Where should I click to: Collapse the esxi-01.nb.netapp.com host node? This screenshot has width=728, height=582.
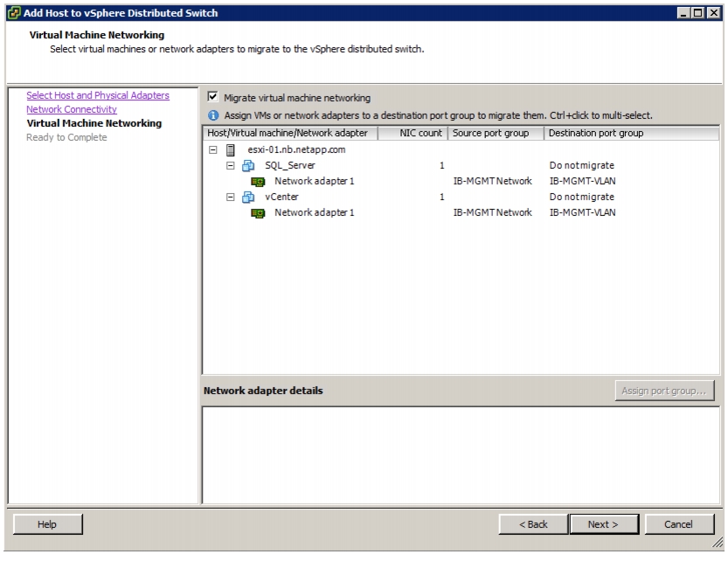coord(212,150)
